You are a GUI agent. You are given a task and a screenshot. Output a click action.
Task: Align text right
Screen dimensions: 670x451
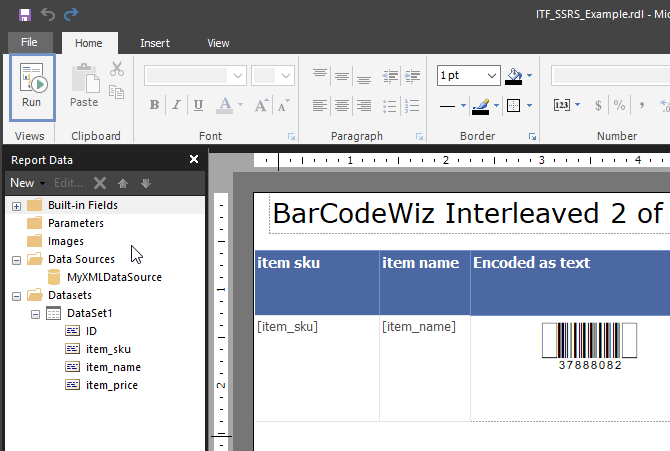click(x=364, y=105)
